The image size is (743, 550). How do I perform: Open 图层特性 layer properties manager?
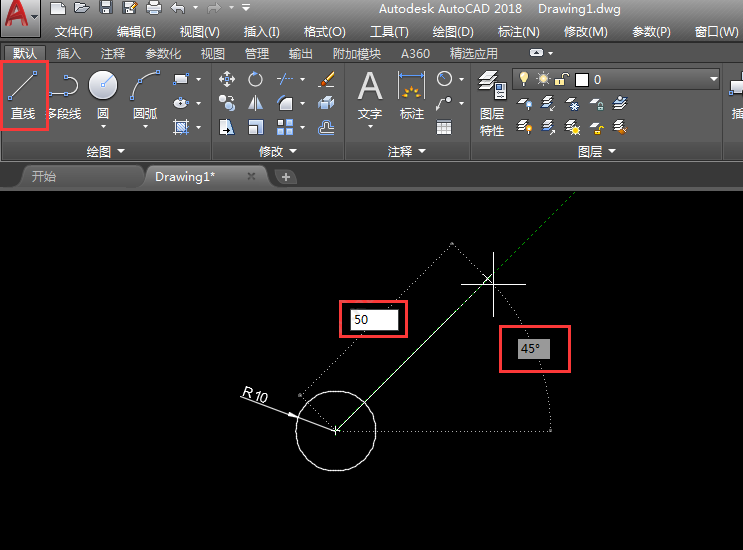pos(492,103)
